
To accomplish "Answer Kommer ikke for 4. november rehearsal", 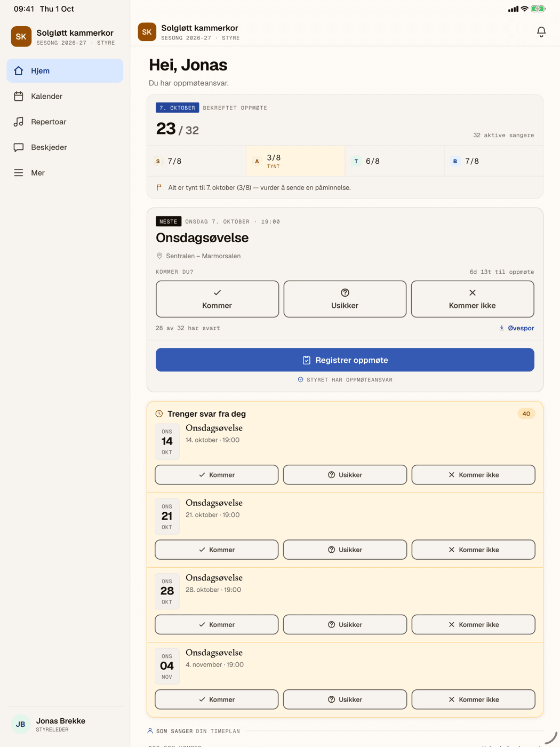I will coord(474,700).
